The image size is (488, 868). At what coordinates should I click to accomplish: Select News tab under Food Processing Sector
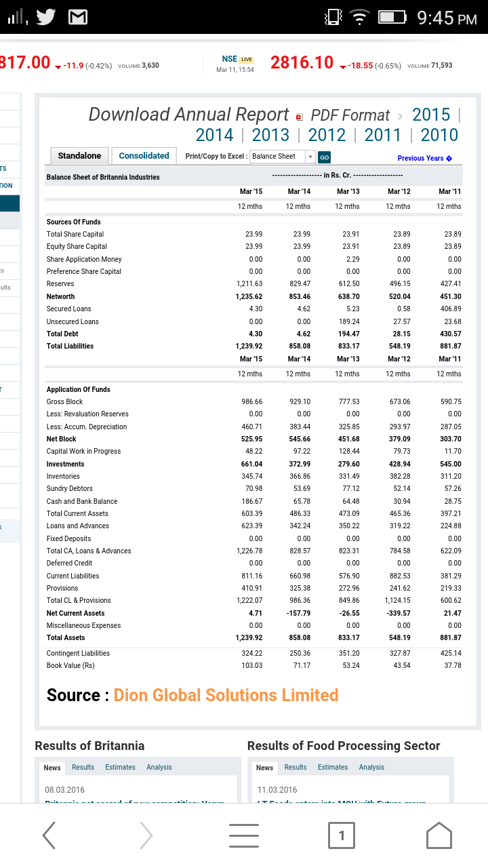click(x=265, y=768)
